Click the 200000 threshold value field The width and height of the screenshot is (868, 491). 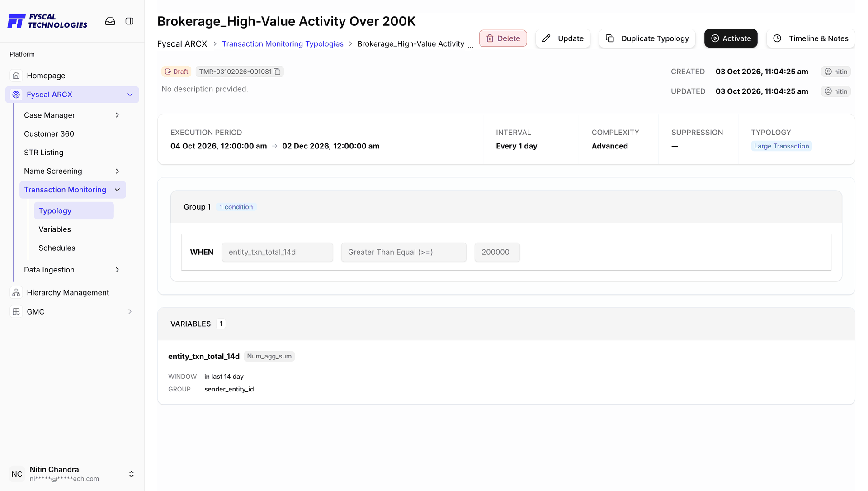pyautogui.click(x=497, y=252)
